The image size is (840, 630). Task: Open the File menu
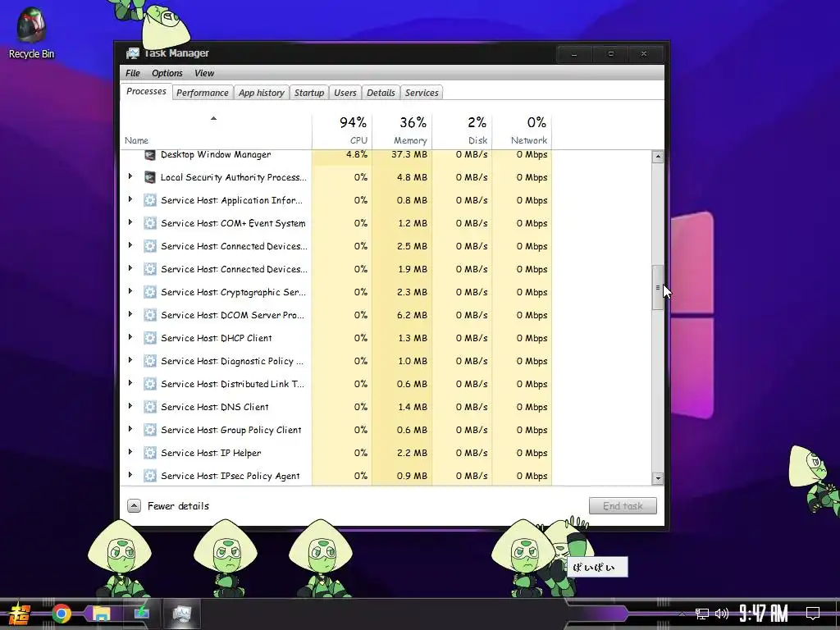(x=133, y=73)
